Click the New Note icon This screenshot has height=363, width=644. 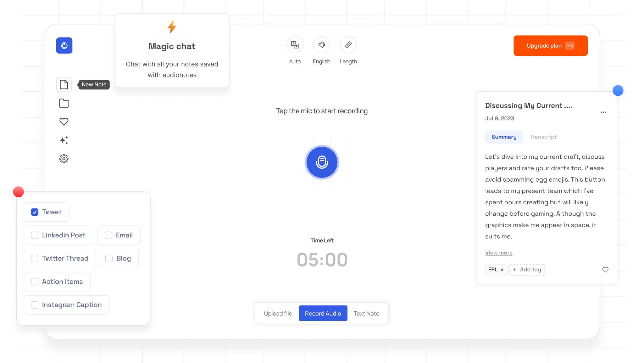pyautogui.click(x=64, y=84)
